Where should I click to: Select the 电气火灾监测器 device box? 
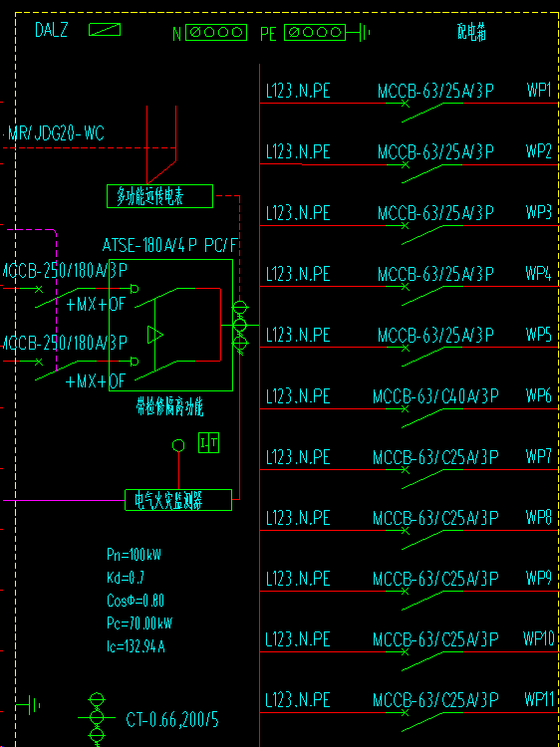178,500
